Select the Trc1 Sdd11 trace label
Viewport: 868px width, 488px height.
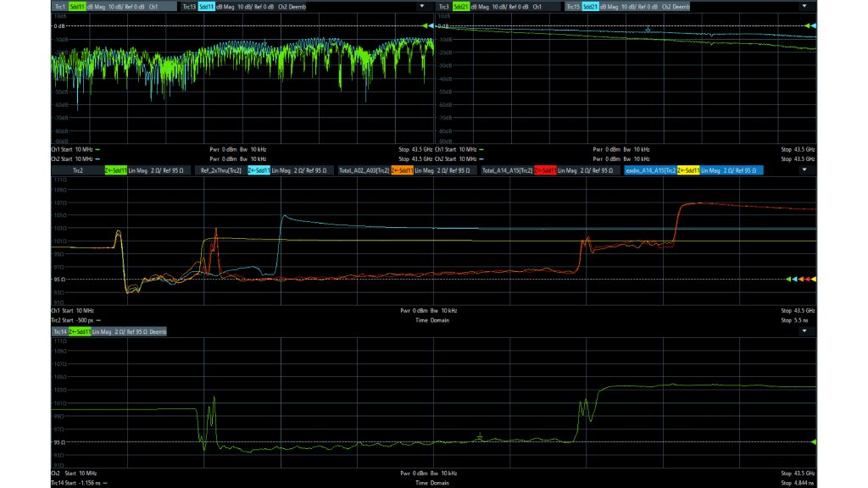pyautogui.click(x=59, y=5)
